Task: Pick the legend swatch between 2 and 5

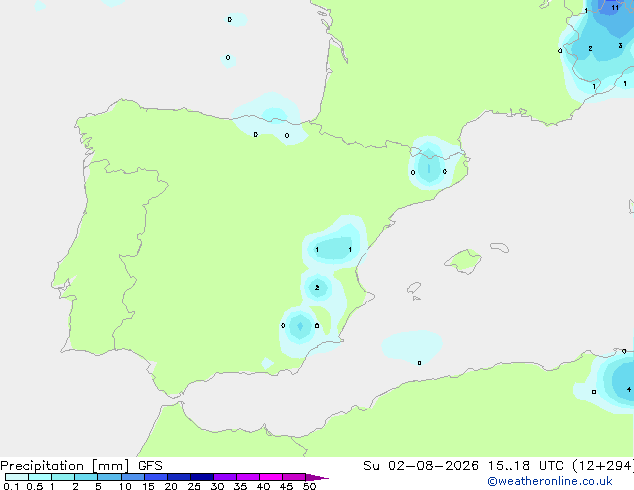Action: tap(86, 477)
